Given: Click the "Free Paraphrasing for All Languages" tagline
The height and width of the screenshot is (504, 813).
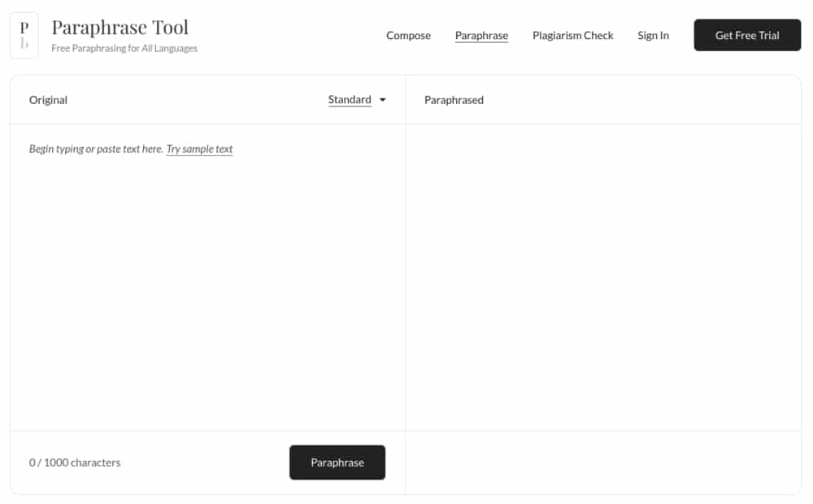Looking at the screenshot, I should [124, 49].
